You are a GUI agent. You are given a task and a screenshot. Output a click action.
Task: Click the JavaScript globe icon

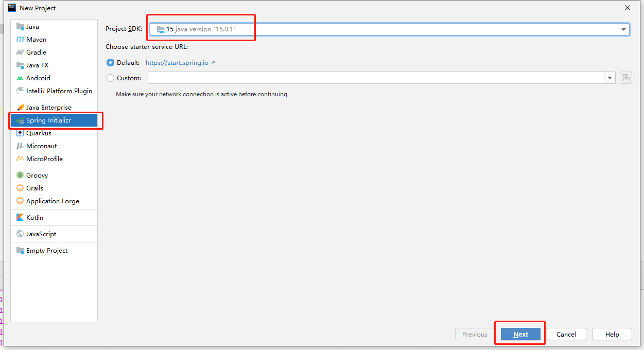click(x=20, y=234)
